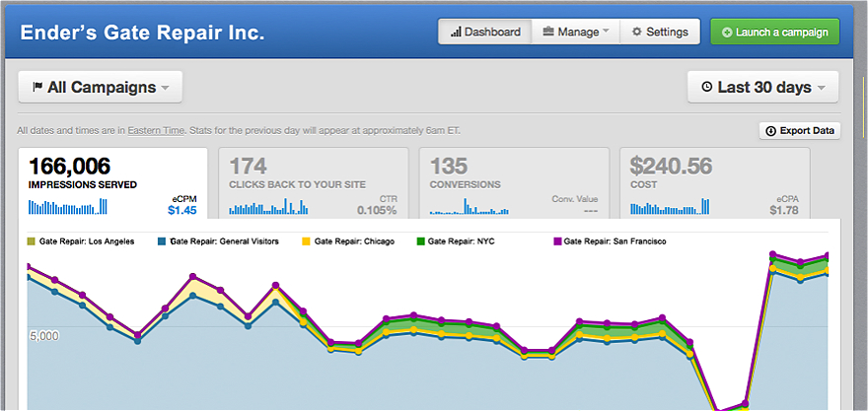868x411 pixels.
Task: Toggle Gate Repair: NYC legend label
Action: (x=462, y=241)
